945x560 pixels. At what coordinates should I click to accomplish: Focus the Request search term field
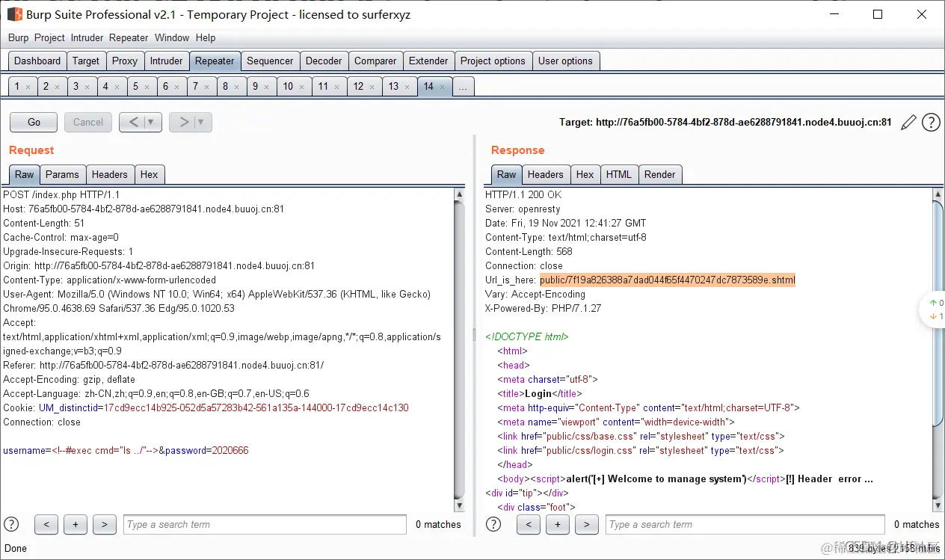tap(265, 524)
